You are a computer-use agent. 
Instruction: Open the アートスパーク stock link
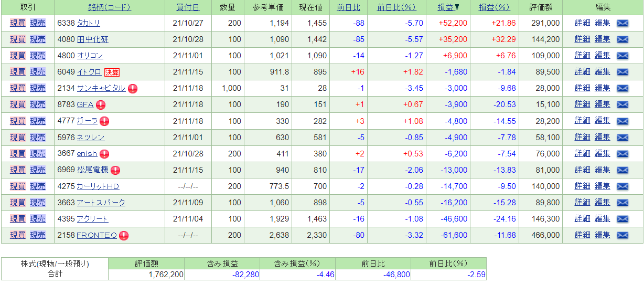pos(101,203)
